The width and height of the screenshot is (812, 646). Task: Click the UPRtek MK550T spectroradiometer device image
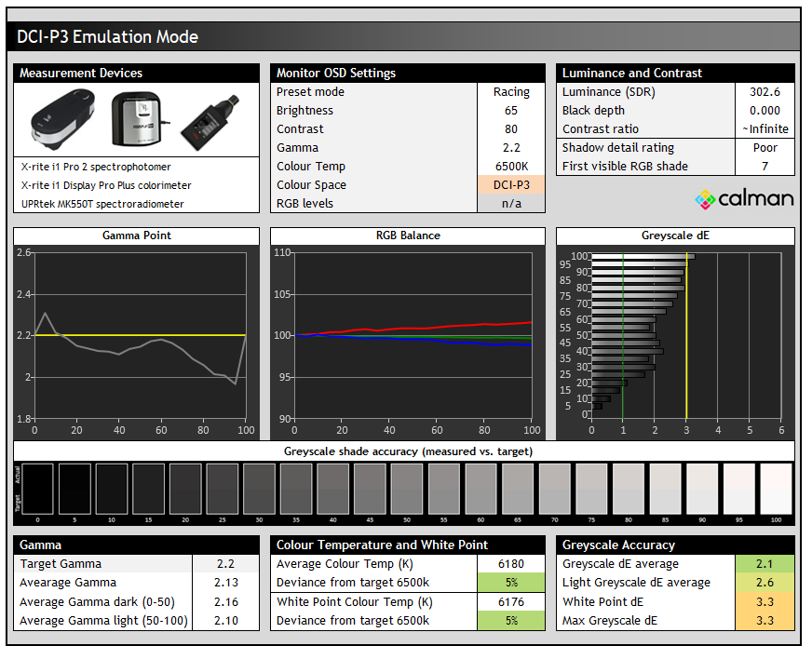tap(208, 123)
